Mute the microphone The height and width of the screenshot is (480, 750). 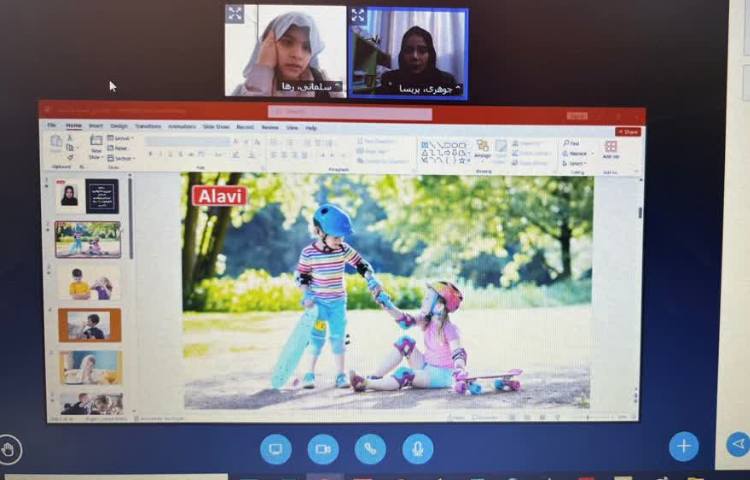pyautogui.click(x=418, y=449)
